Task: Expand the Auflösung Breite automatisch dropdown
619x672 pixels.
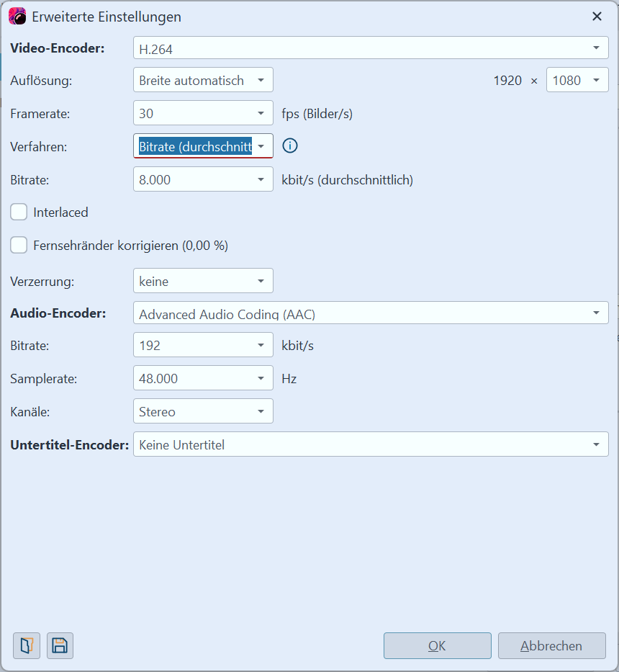Action: pos(203,81)
